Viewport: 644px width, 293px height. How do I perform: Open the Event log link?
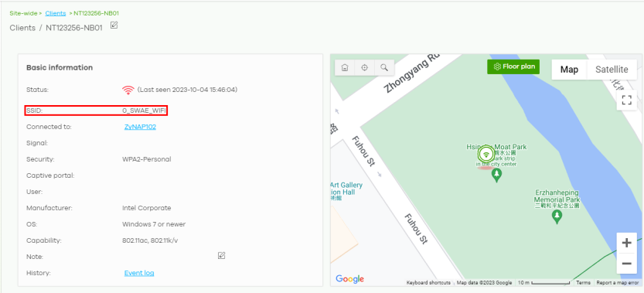[x=139, y=273]
